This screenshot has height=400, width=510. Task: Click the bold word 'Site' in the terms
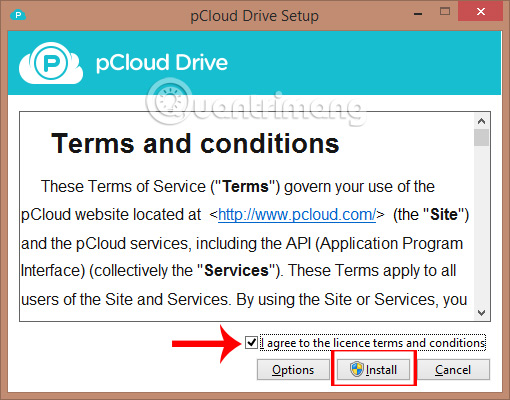point(444,214)
